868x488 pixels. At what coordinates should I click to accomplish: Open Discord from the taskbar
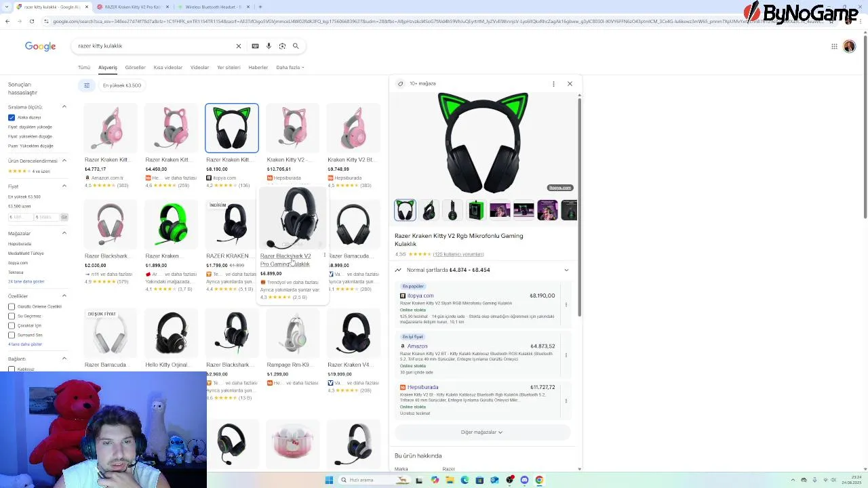pyautogui.click(x=524, y=480)
